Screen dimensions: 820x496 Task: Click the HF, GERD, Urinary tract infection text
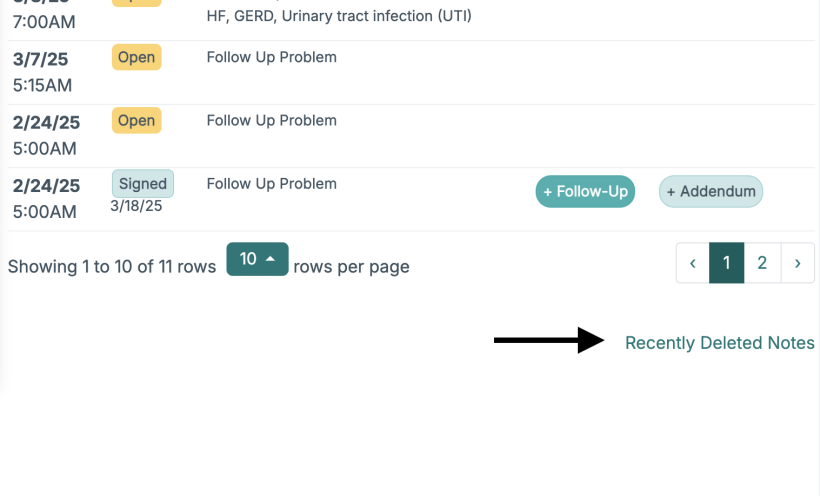(339, 16)
